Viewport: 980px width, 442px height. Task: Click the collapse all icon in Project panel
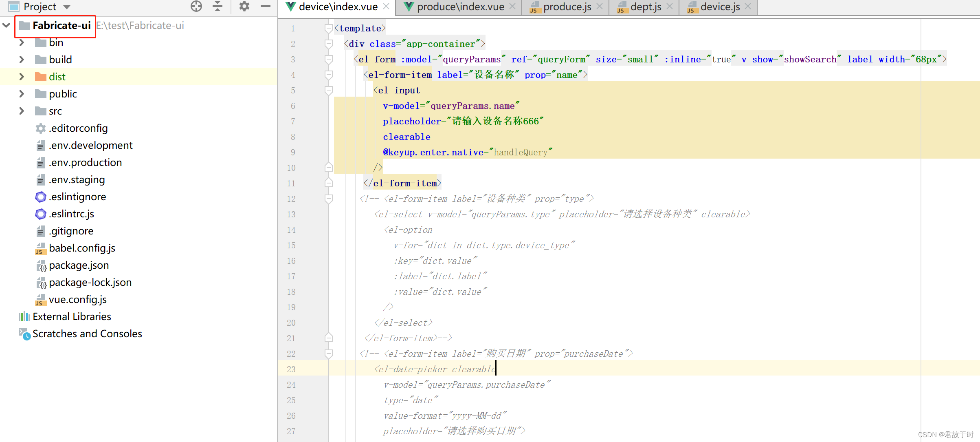pos(218,6)
